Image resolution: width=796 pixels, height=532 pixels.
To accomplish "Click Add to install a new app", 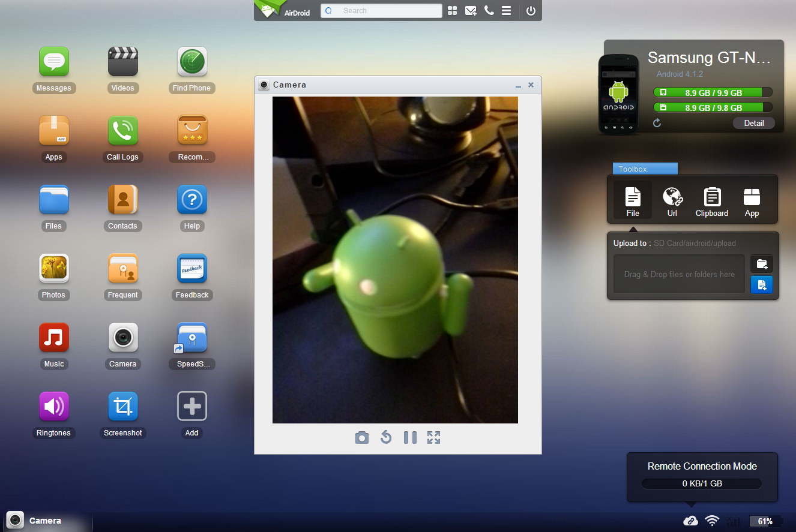I will (x=192, y=406).
